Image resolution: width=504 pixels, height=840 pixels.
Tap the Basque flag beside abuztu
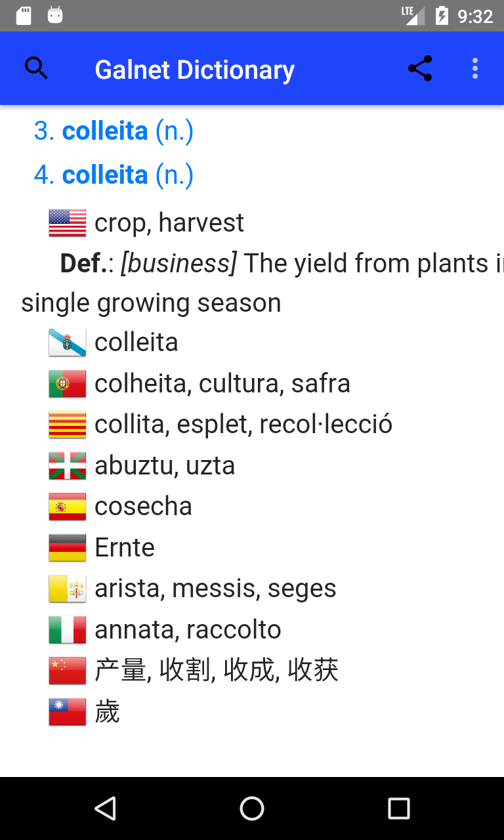[68, 466]
